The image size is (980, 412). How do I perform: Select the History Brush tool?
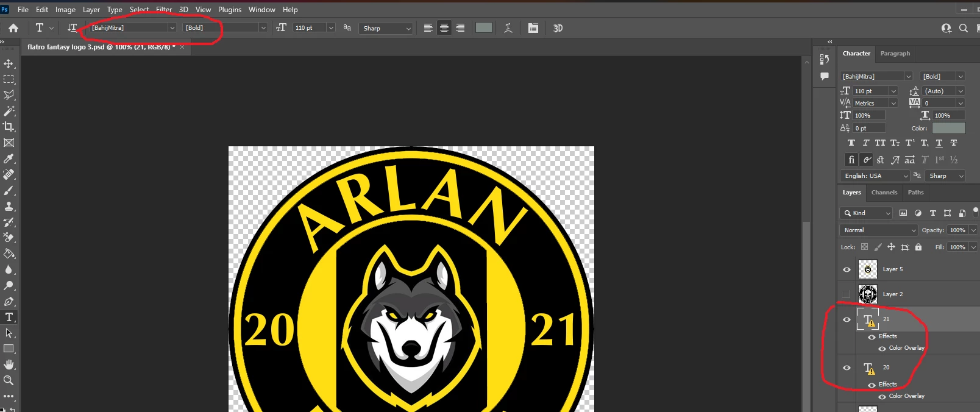click(9, 222)
